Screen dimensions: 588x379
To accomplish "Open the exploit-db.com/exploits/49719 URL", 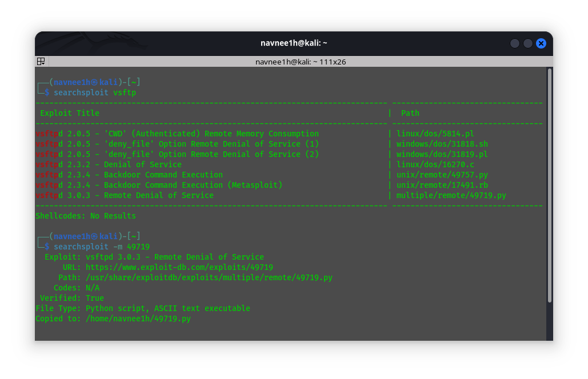I will 179,267.
